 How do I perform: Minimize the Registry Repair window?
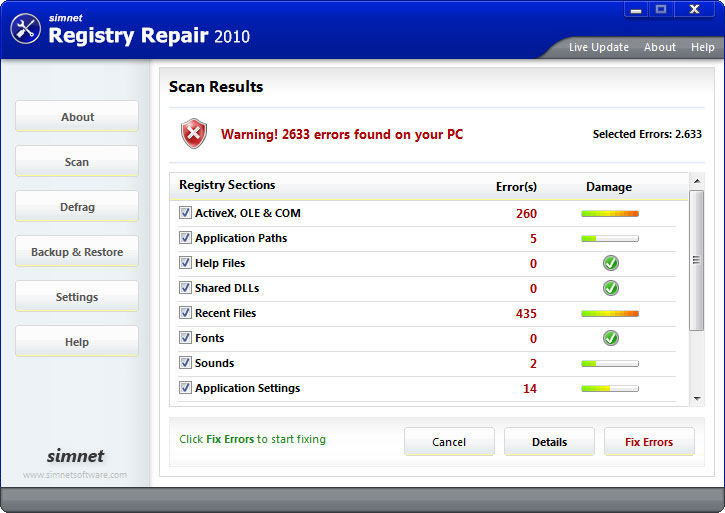pyautogui.click(x=637, y=9)
